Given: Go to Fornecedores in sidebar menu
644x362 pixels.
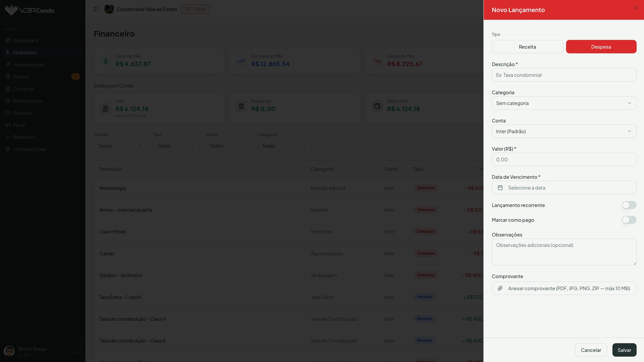Looking at the screenshot, I should [29, 64].
